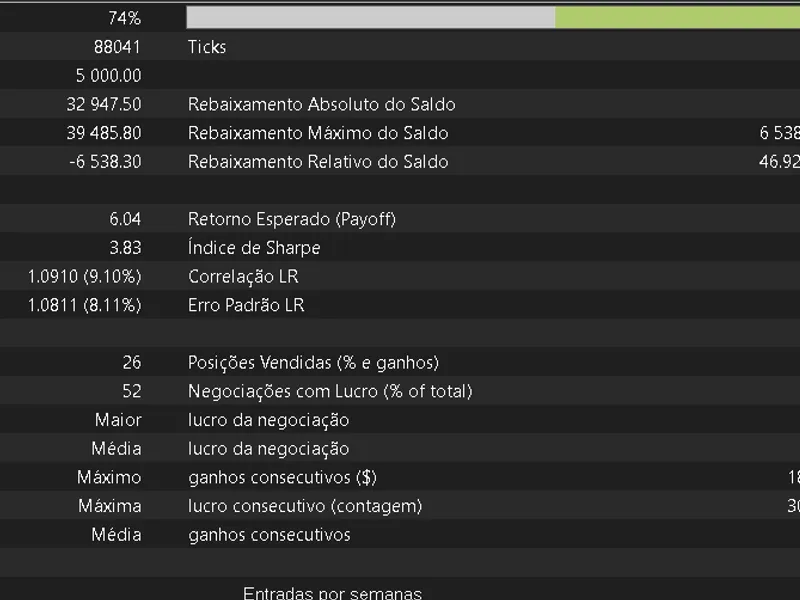Select the 6.04 payoff value
The height and width of the screenshot is (600, 800).
(x=125, y=219)
